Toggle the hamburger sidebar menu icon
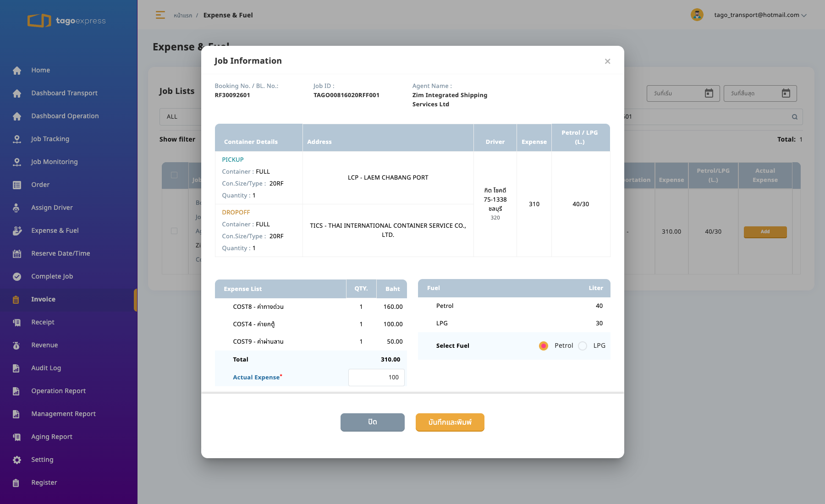 tap(160, 15)
